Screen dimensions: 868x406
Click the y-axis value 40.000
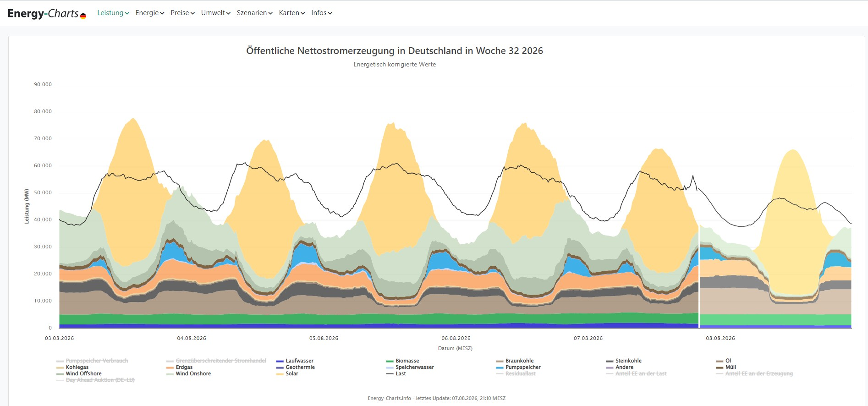click(43, 219)
